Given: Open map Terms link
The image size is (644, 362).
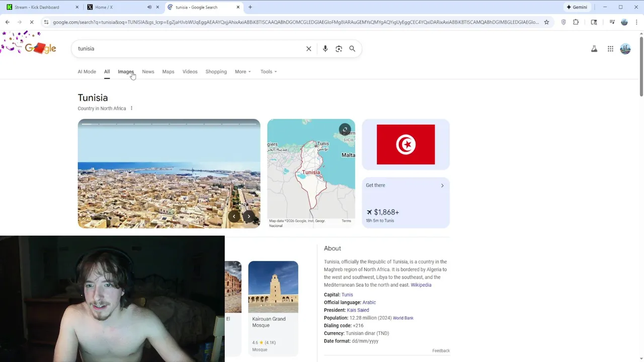Looking at the screenshot, I should (346, 221).
